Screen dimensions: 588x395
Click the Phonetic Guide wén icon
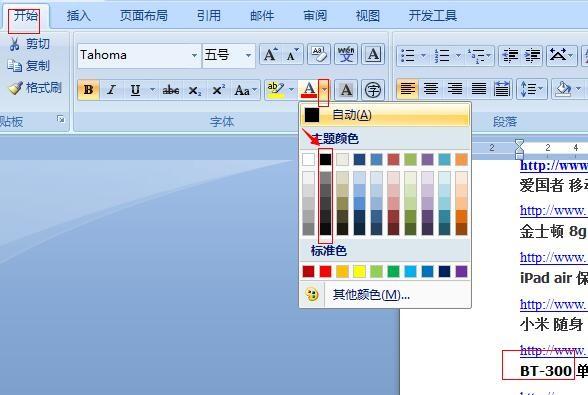(x=346, y=55)
